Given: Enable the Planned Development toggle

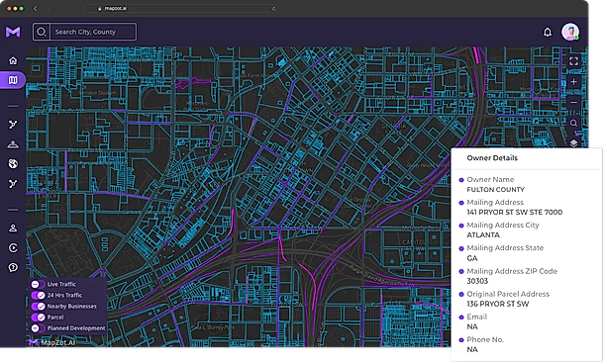Looking at the screenshot, I should 38,328.
